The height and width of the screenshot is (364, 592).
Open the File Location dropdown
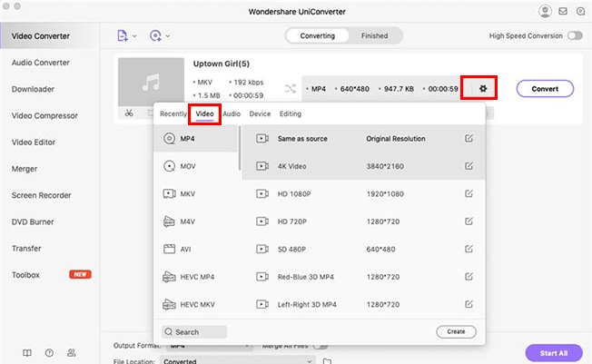[238, 361]
